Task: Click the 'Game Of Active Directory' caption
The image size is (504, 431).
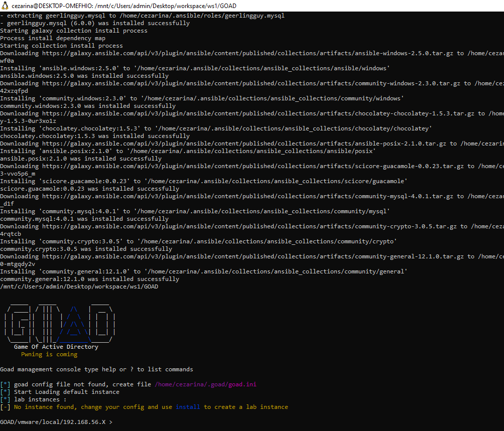Action: [x=56, y=347]
